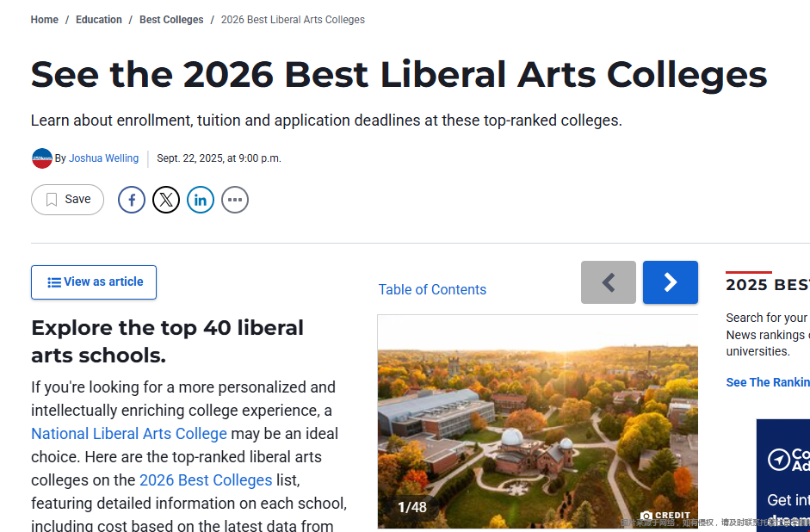
Task: Open the 2026 Best Colleges link
Action: (x=205, y=479)
